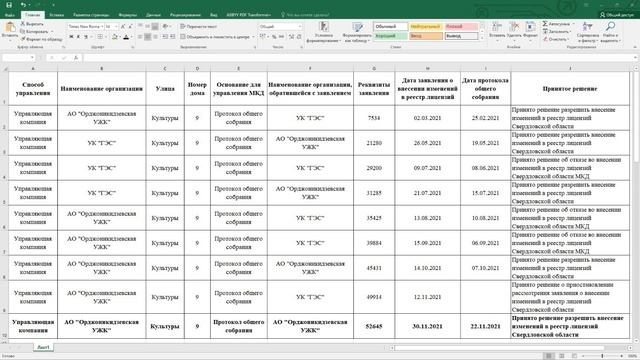Apply the Хороший cell style
640x360 pixels.
pyautogui.click(x=391, y=36)
